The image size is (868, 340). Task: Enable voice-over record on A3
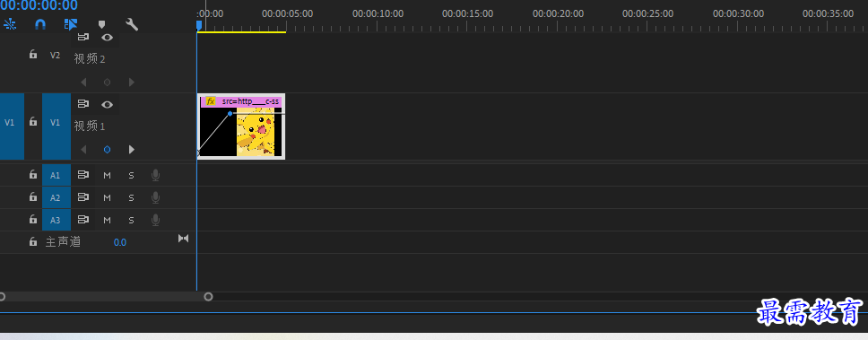pos(155,220)
